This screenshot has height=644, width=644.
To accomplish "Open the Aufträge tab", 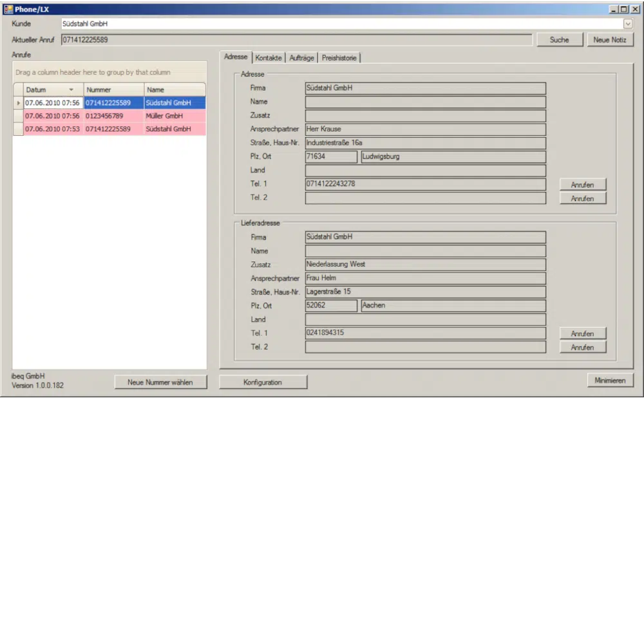I will point(301,58).
